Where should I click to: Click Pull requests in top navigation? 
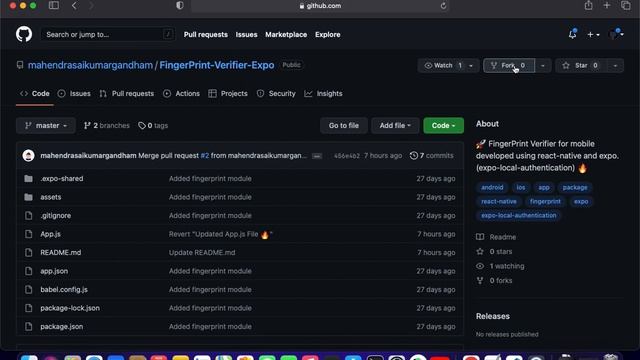coord(206,34)
